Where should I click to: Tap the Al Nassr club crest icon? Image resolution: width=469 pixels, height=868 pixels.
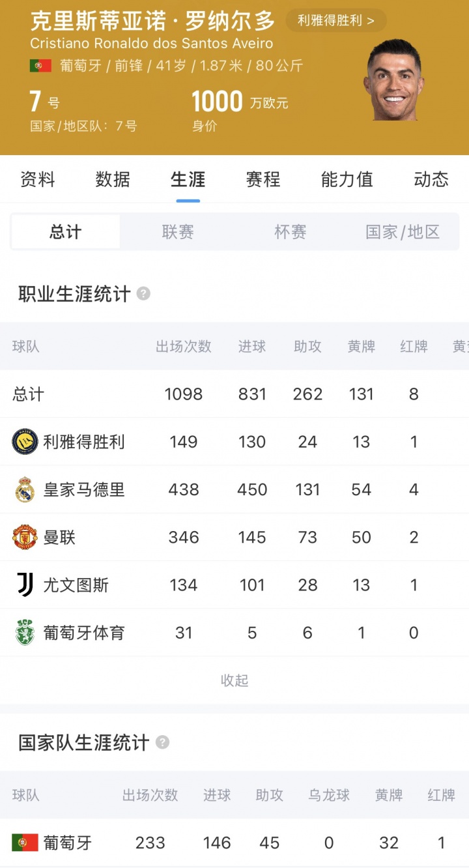25,442
